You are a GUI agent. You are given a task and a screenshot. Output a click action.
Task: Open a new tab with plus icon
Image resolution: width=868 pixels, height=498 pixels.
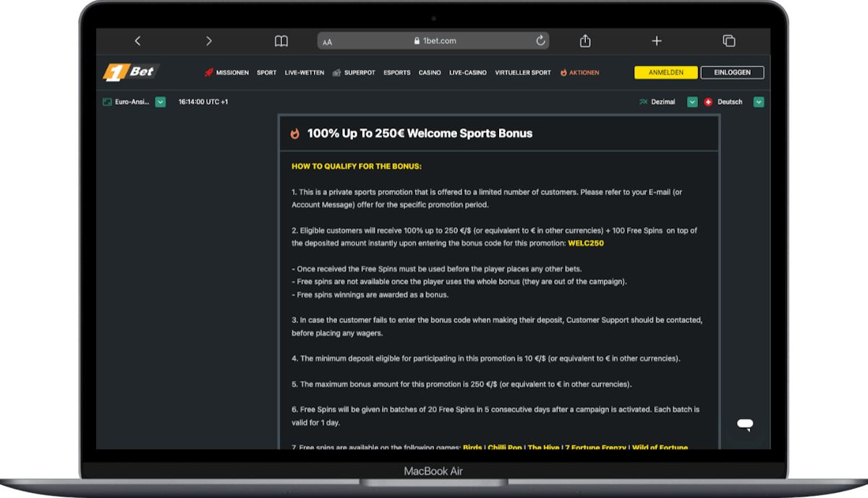pyautogui.click(x=657, y=41)
